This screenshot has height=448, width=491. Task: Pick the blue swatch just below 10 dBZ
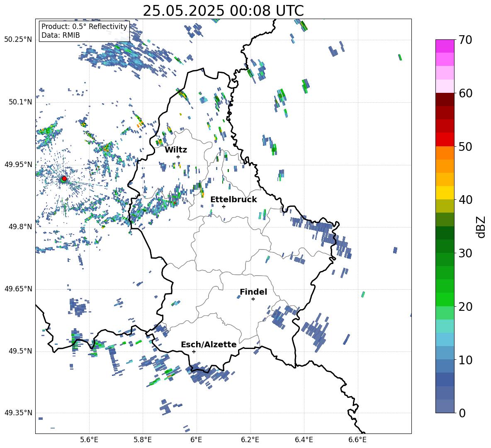pyautogui.click(x=445, y=366)
